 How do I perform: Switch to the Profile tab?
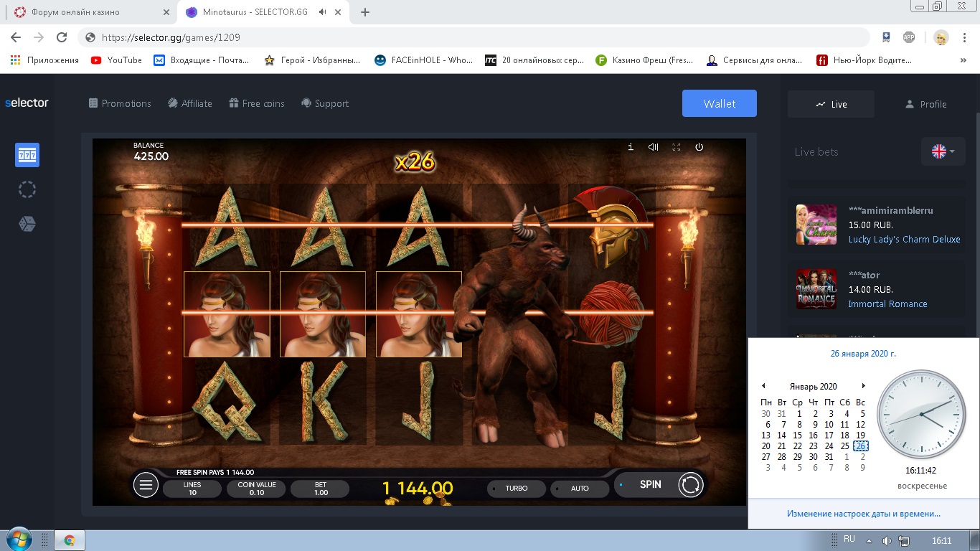pos(925,104)
